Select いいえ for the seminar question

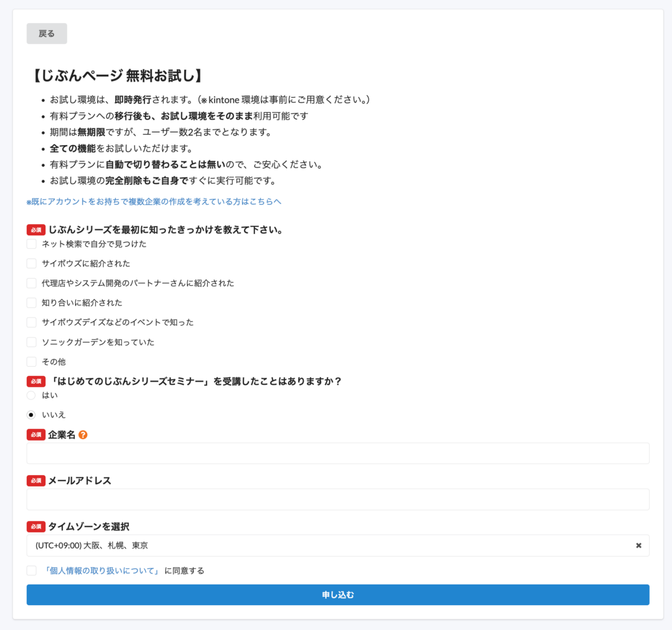click(x=31, y=415)
